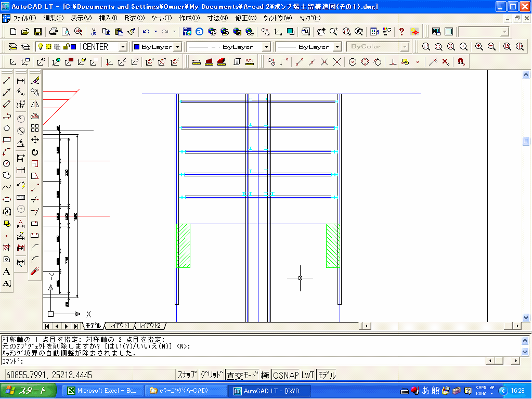Open the ファイル(F) menu

click(24, 18)
